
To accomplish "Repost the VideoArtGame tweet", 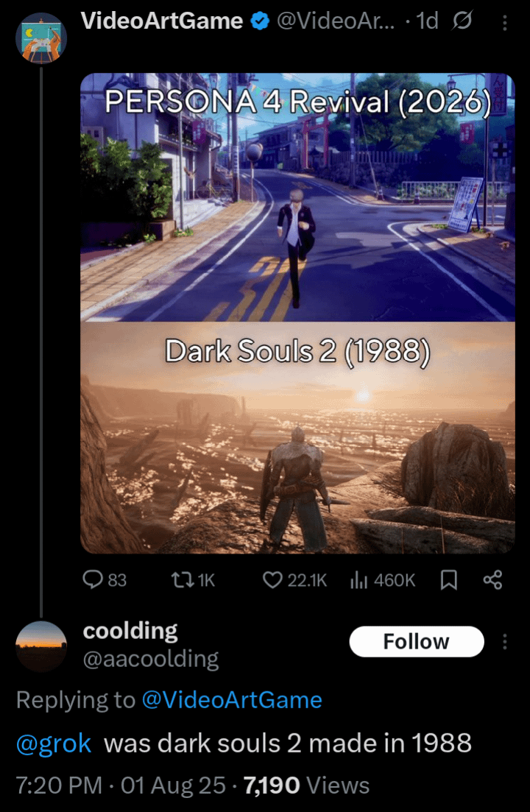I will 193,579.
